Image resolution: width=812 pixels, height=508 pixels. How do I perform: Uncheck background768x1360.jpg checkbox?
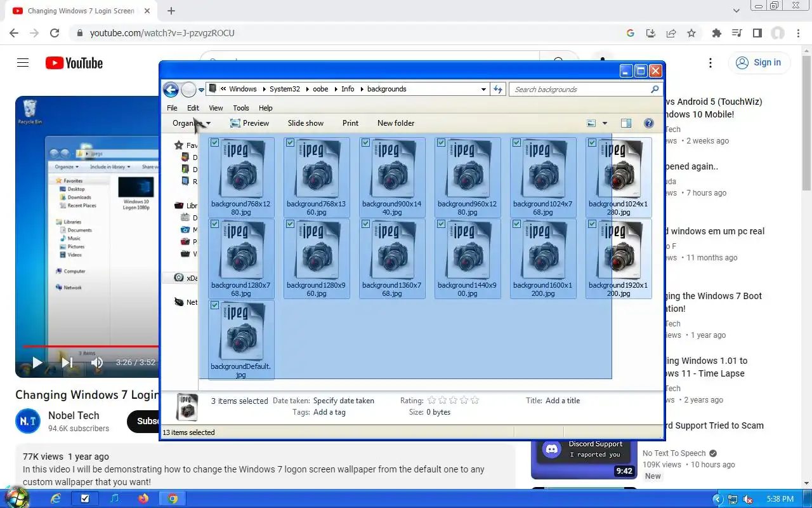[x=290, y=143]
